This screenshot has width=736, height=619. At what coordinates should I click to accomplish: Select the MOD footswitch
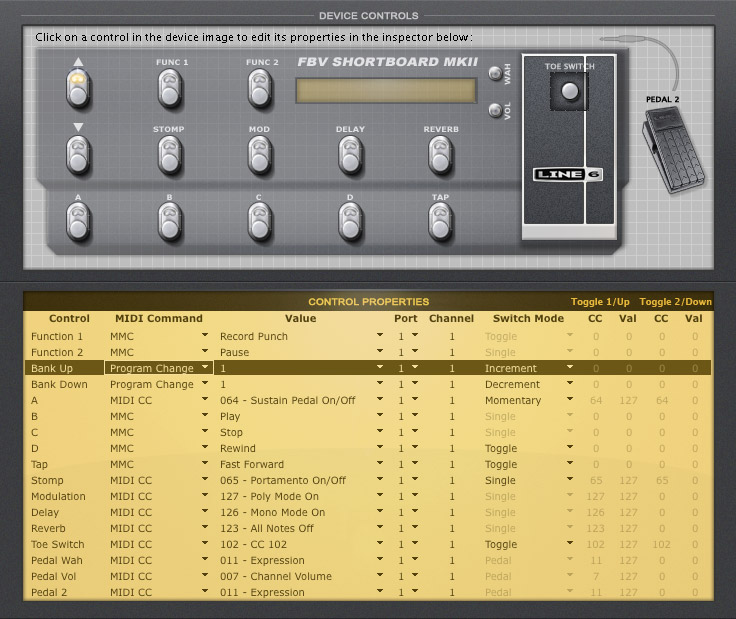click(x=260, y=155)
